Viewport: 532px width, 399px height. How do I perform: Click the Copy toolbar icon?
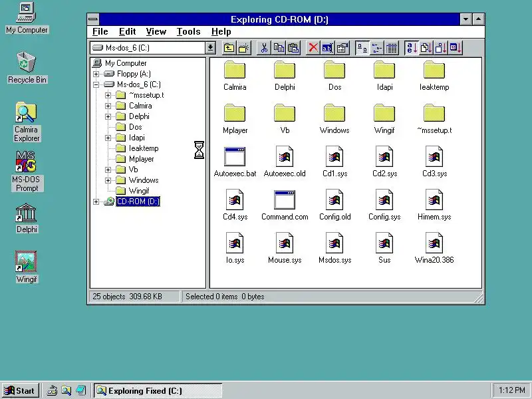(279, 48)
